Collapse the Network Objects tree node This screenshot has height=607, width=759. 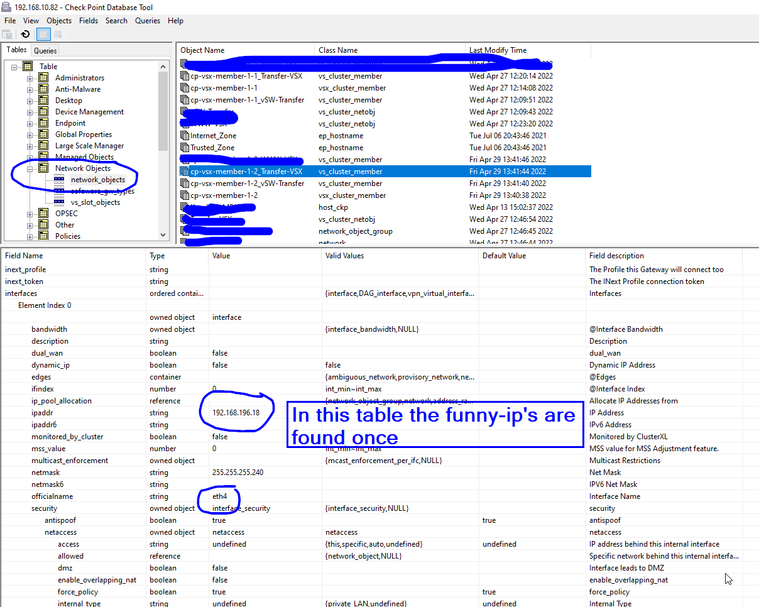29,168
